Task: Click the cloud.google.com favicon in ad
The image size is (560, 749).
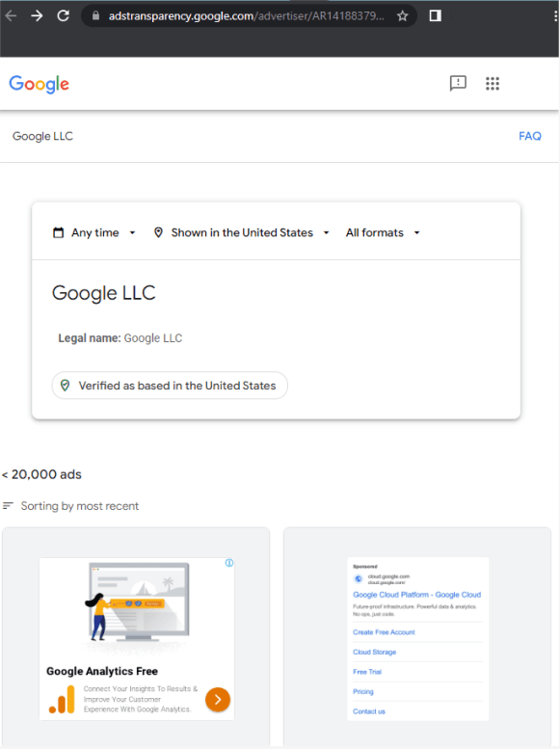Action: (358, 579)
